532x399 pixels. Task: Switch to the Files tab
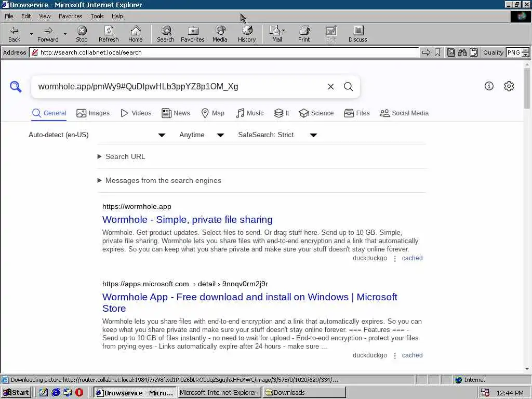[356, 113]
